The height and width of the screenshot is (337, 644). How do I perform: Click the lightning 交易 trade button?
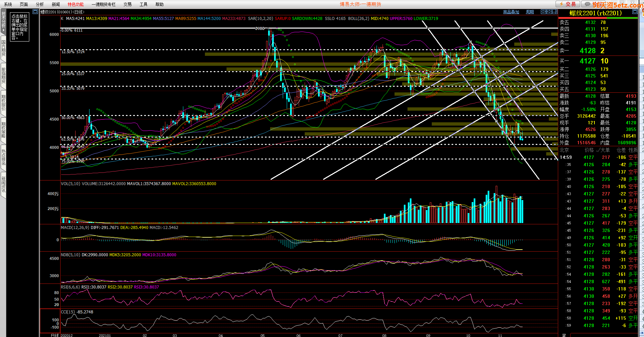coord(568,4)
